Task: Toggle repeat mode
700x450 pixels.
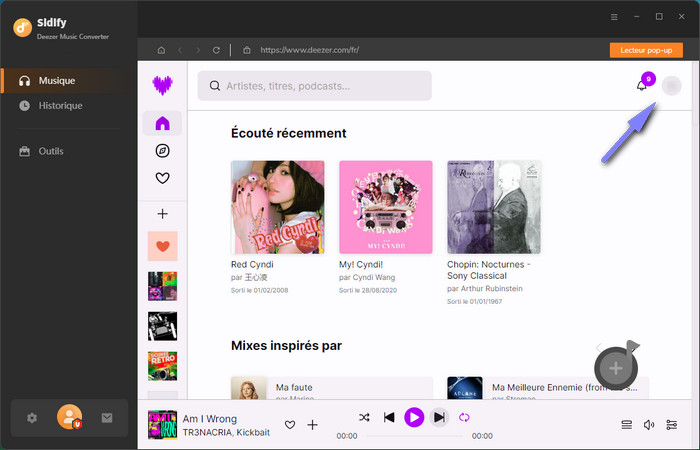Action: pyautogui.click(x=464, y=418)
